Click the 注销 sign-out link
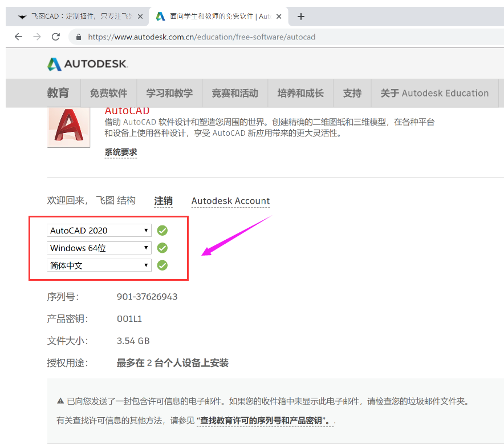The width and height of the screenshot is (504, 444). (163, 201)
